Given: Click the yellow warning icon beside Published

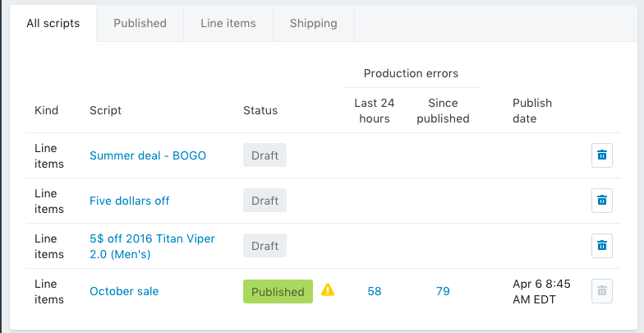Looking at the screenshot, I should click(328, 290).
